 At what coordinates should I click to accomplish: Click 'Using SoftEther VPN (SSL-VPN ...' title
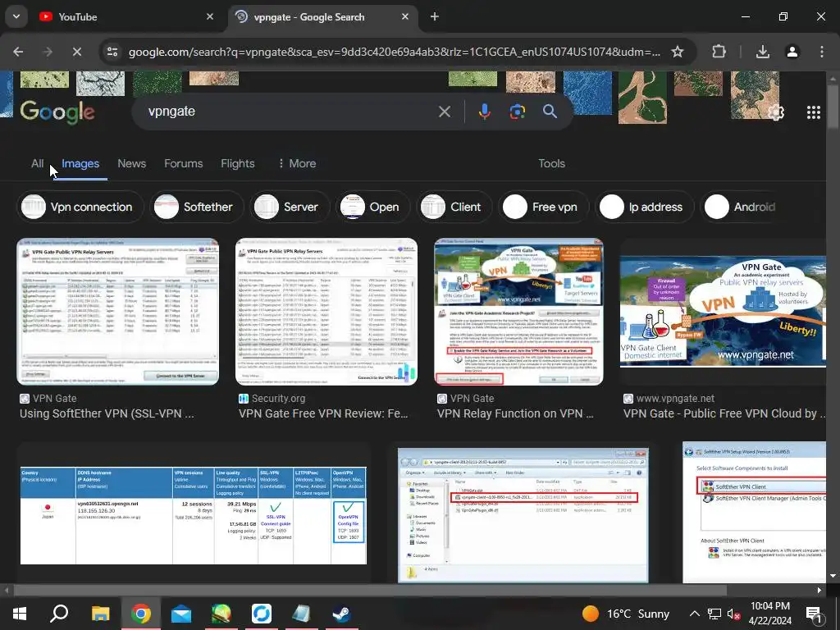click(107, 413)
